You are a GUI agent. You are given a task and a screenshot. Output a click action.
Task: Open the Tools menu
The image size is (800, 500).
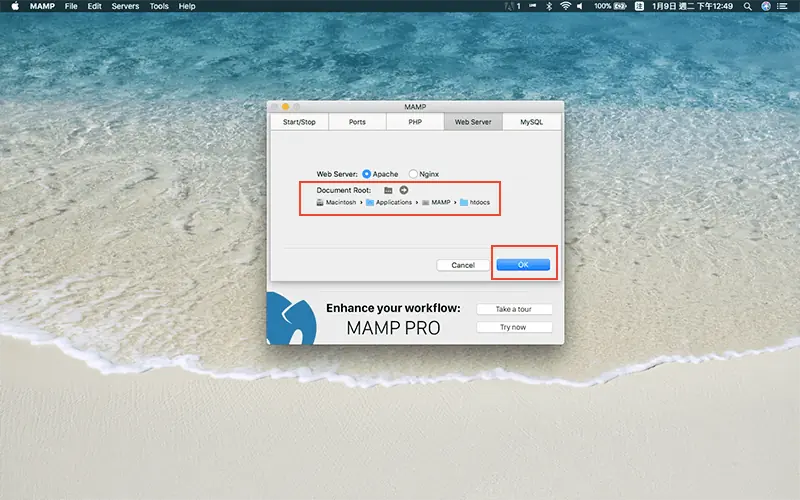(x=159, y=6)
